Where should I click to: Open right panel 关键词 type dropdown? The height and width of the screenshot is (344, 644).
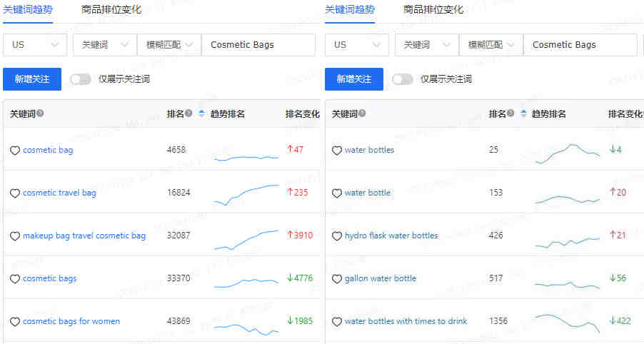(427, 45)
